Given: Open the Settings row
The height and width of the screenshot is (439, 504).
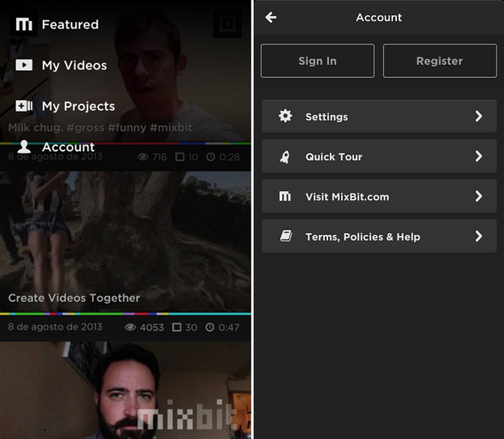Looking at the screenshot, I should coord(379,116).
